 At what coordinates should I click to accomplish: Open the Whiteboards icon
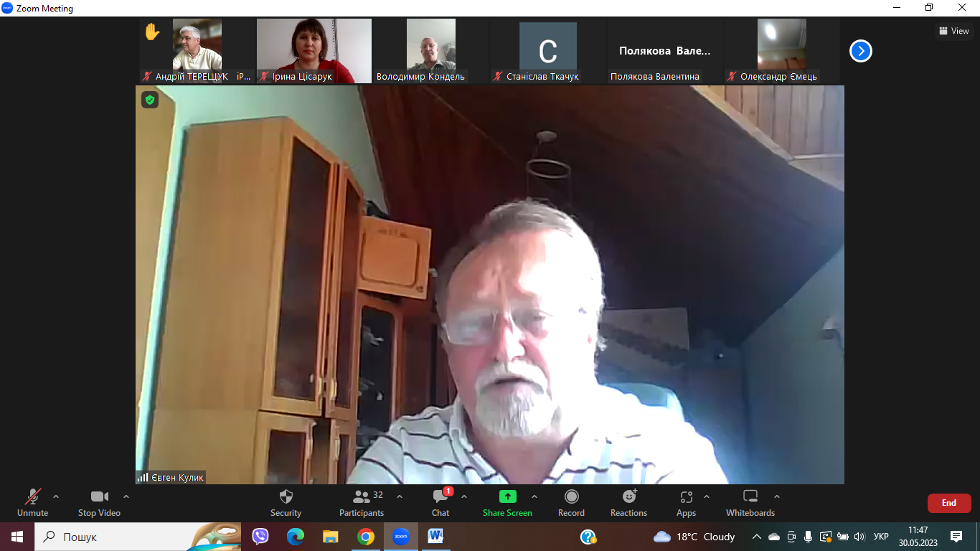tap(750, 496)
